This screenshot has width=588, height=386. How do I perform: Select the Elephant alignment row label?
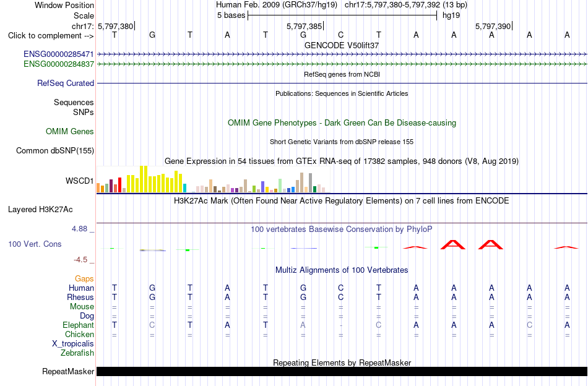pos(78,325)
